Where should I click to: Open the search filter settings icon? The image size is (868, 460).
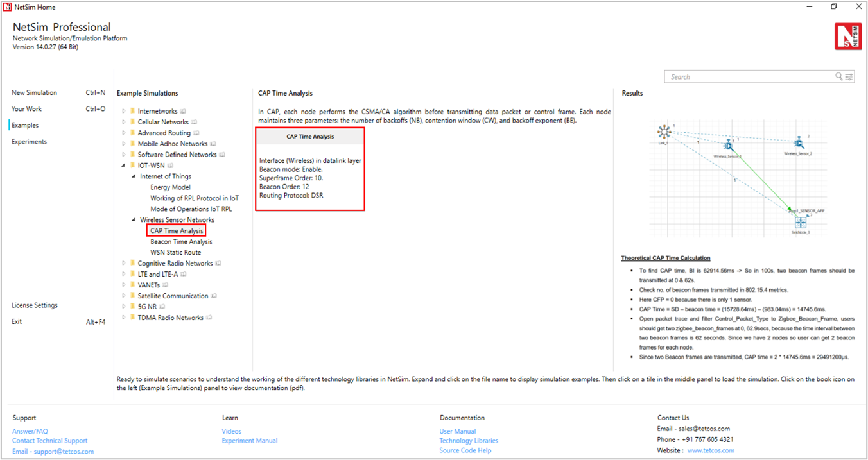coord(849,76)
